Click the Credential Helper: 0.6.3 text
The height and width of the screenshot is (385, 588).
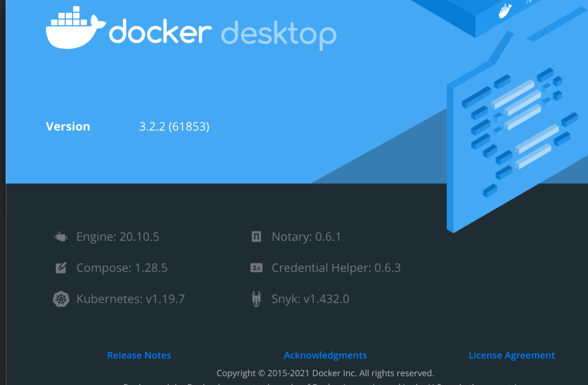336,268
